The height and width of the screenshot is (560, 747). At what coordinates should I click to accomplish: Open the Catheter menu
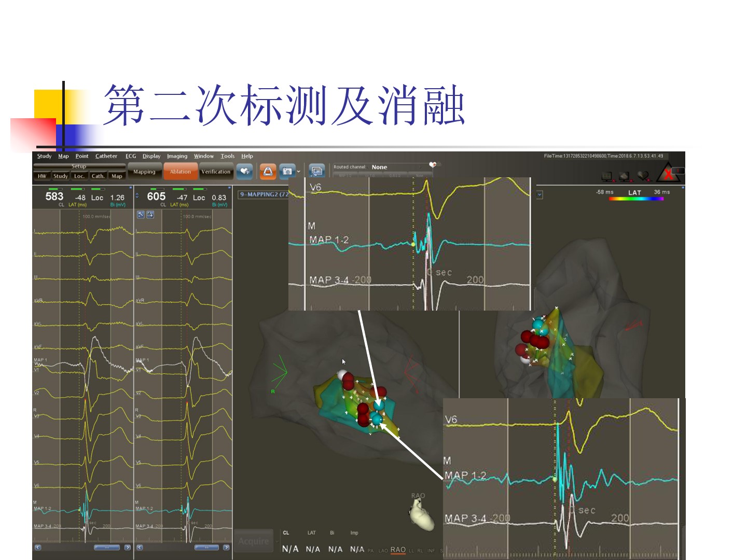click(106, 156)
